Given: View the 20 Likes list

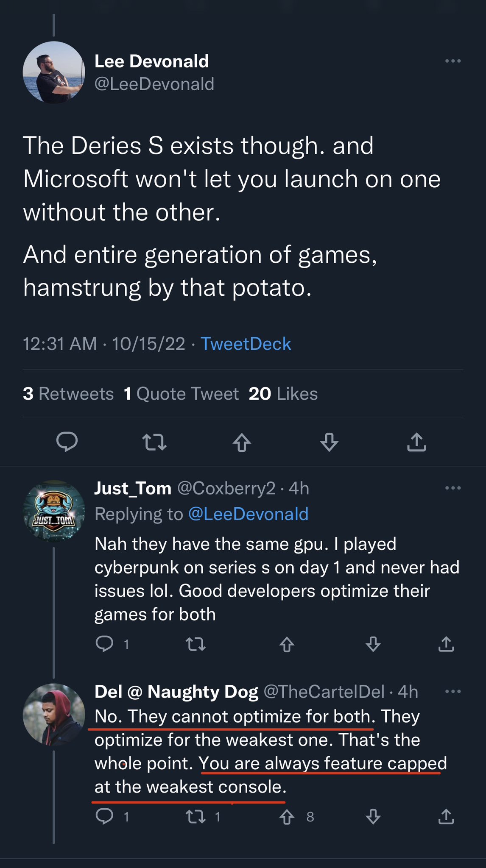Looking at the screenshot, I should click(283, 394).
